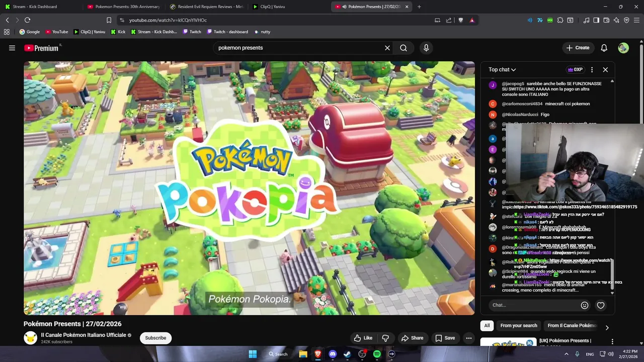This screenshot has height=362, width=644.
Task: Share the video
Action: (412, 338)
